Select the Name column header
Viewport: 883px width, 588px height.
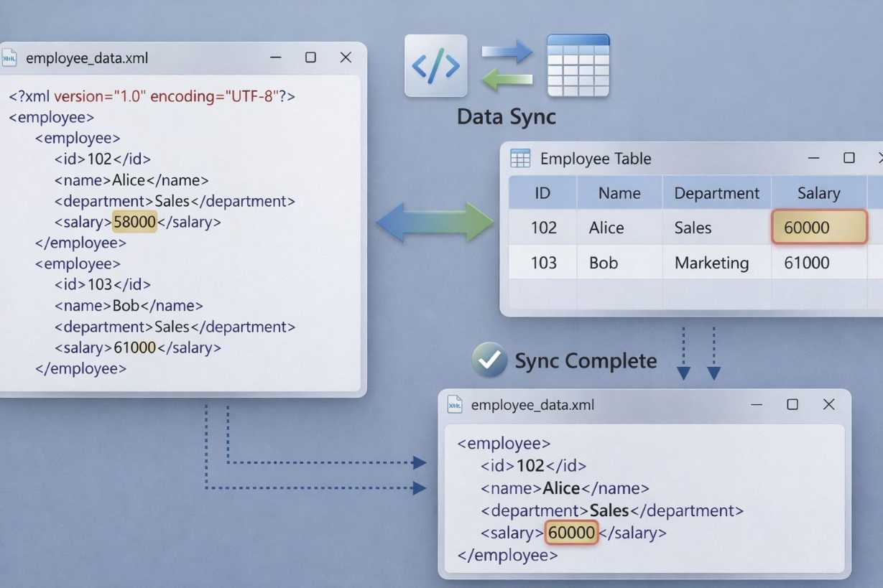[619, 193]
